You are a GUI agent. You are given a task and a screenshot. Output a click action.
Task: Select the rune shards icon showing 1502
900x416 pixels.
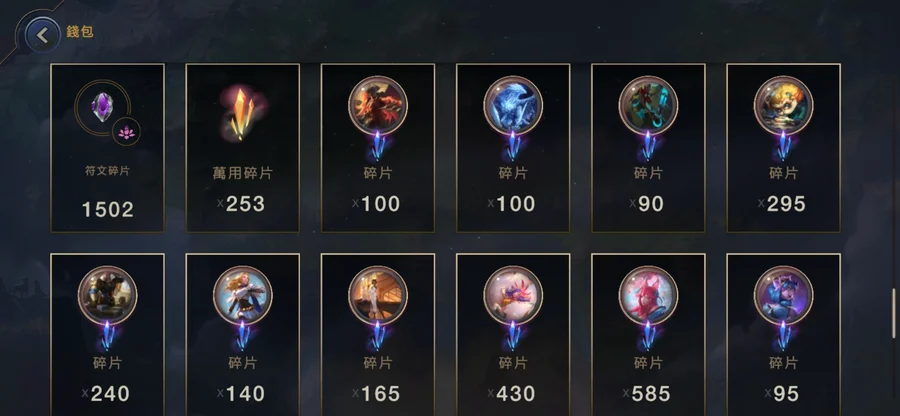[x=102, y=107]
